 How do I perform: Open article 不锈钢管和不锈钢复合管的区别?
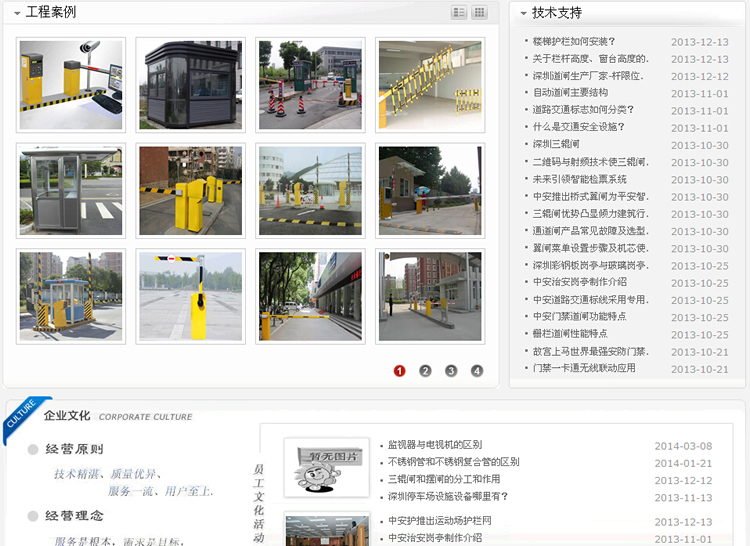coord(453,462)
